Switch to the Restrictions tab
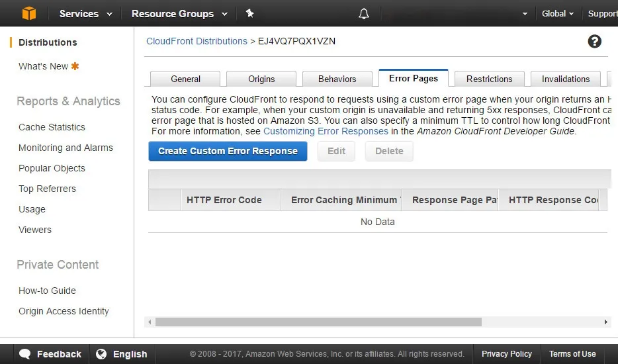 (490, 79)
